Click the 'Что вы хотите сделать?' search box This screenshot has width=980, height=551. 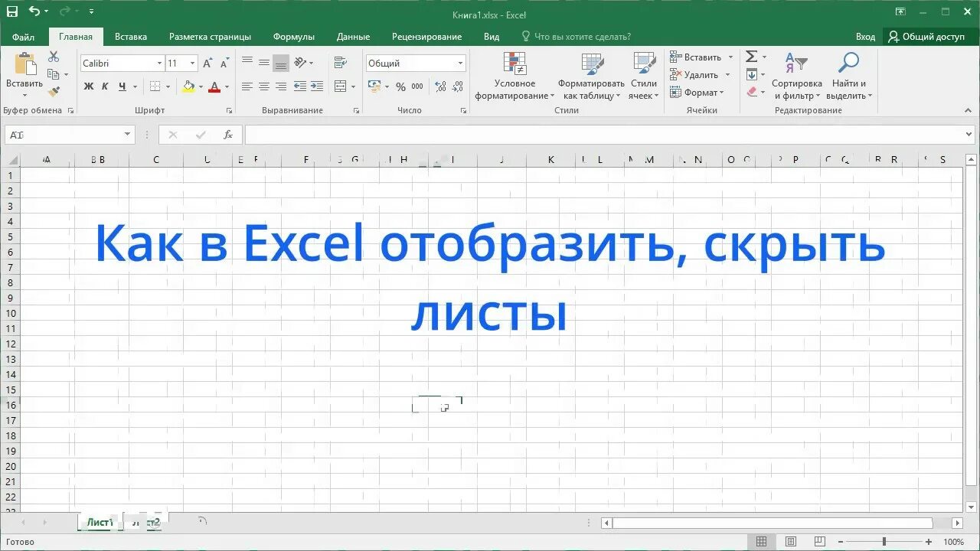577,37
